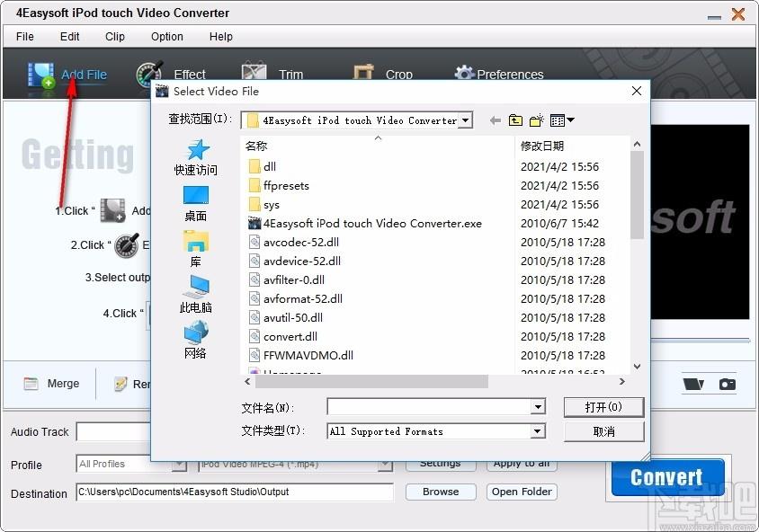Open the snapshot folder icon

tap(693, 384)
